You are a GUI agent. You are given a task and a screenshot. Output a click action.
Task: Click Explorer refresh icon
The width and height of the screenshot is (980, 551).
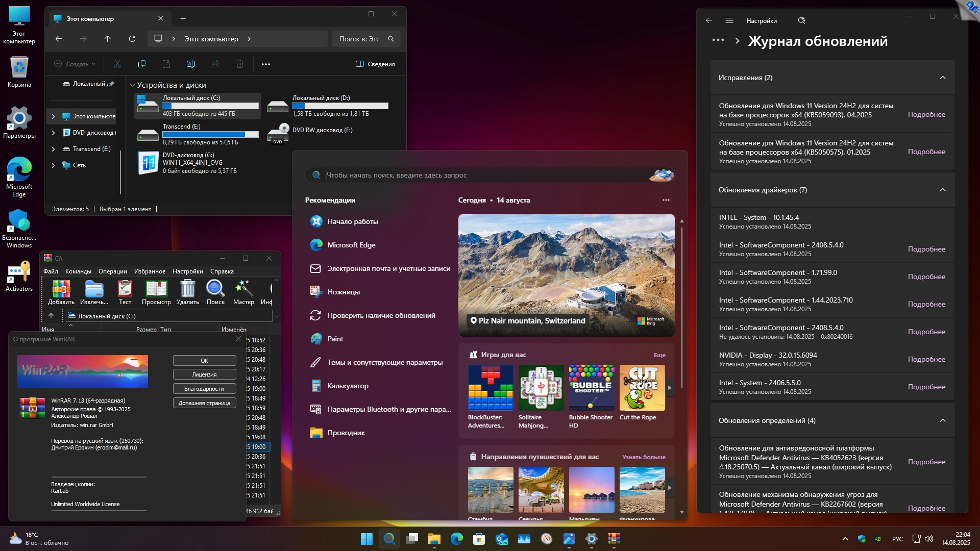tap(132, 39)
